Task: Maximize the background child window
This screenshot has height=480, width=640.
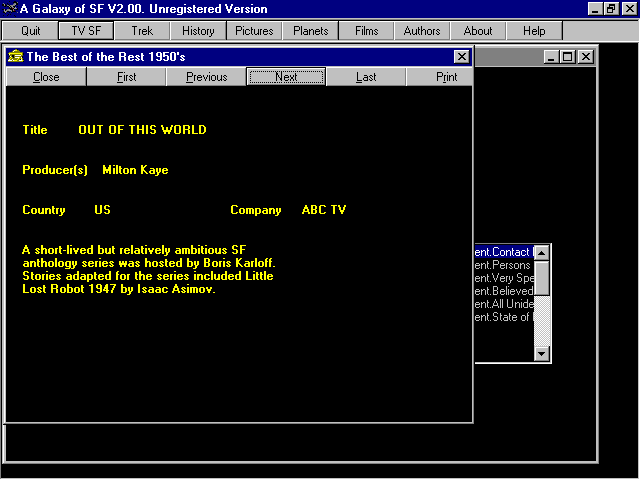Action: click(x=568, y=57)
